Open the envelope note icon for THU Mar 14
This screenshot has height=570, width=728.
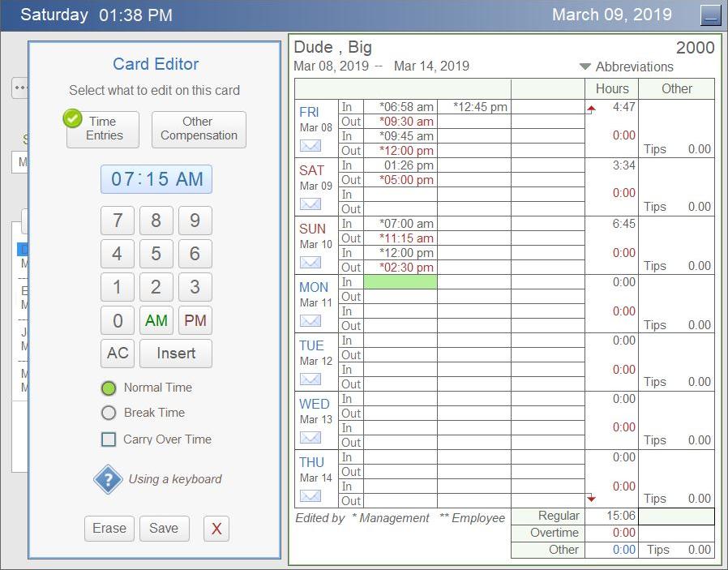[310, 495]
